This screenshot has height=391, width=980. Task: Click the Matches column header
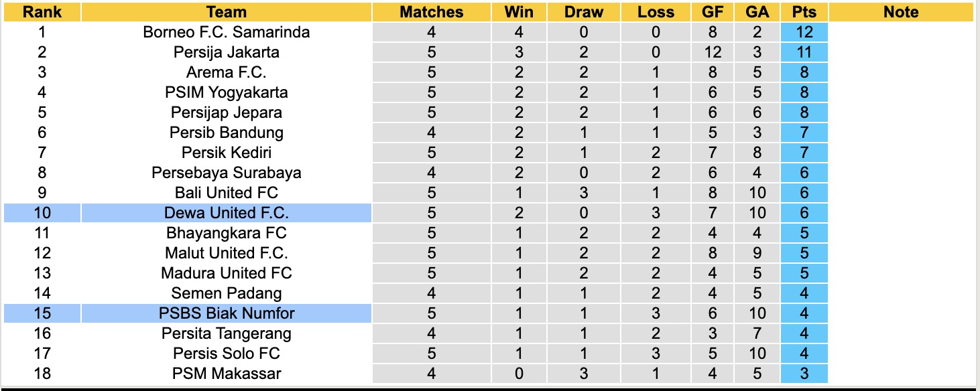pyautogui.click(x=431, y=12)
